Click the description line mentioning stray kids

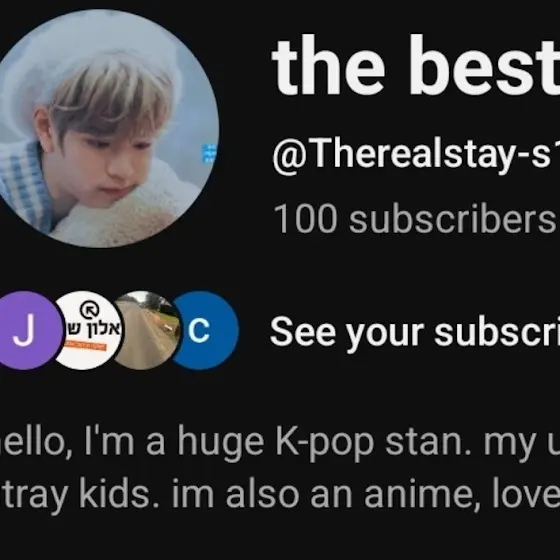click(280, 495)
